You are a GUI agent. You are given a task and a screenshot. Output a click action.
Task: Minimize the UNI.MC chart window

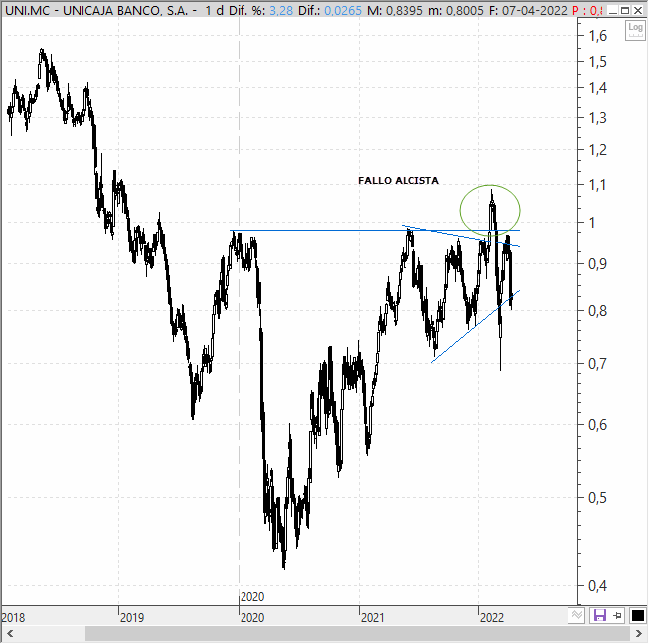(613, 10)
